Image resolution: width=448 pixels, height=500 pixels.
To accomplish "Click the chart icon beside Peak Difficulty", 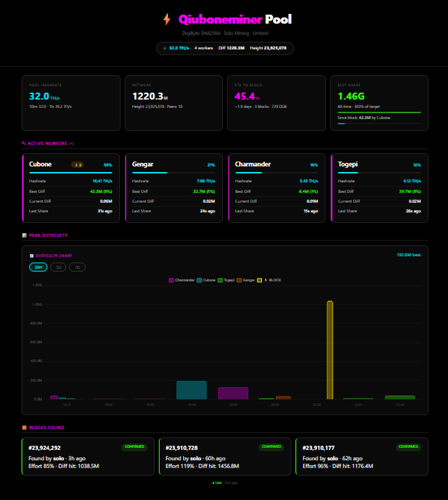I will (24, 235).
